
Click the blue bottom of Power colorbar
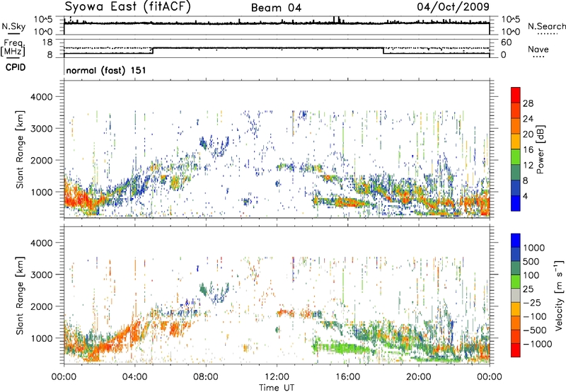516,203
